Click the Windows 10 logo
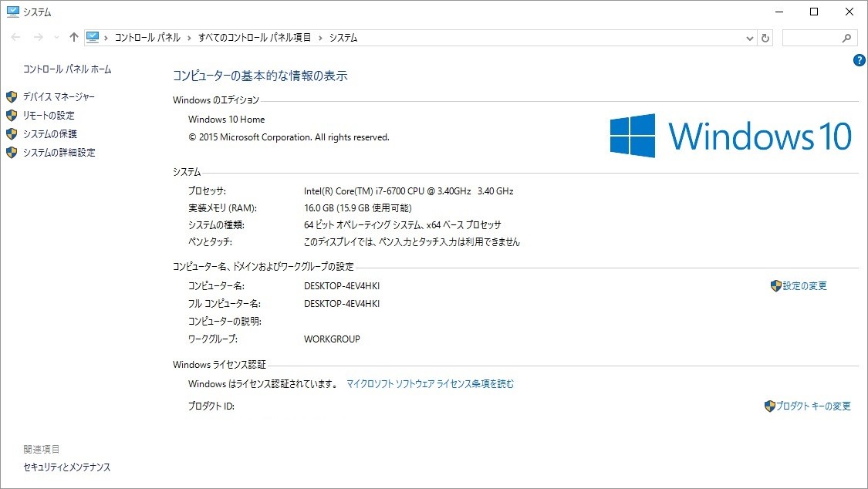This screenshot has width=868, height=489. tap(731, 136)
